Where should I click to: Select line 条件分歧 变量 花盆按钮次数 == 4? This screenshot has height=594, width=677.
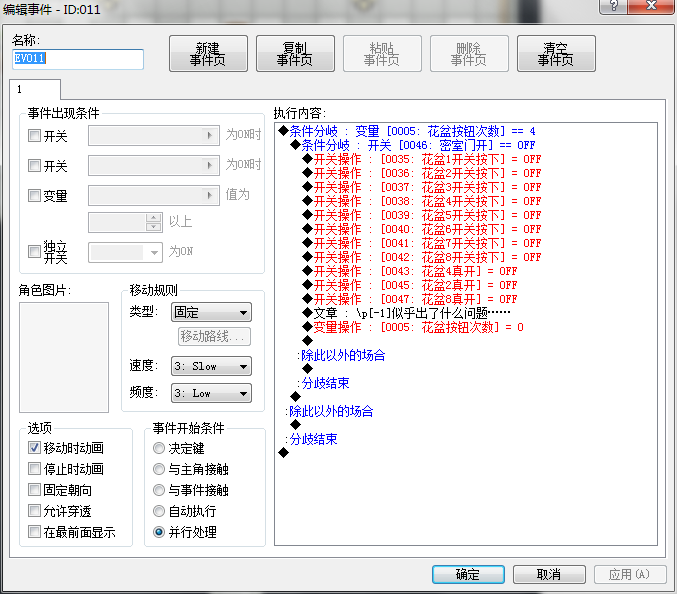click(x=407, y=131)
